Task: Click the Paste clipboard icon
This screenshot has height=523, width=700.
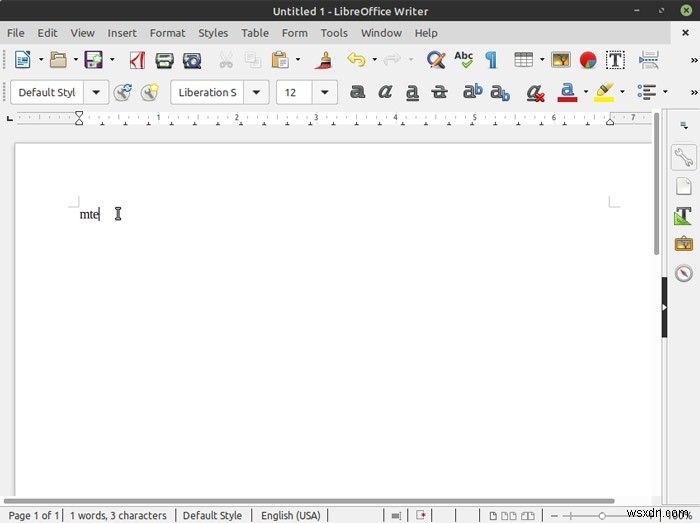Action: tap(280, 60)
